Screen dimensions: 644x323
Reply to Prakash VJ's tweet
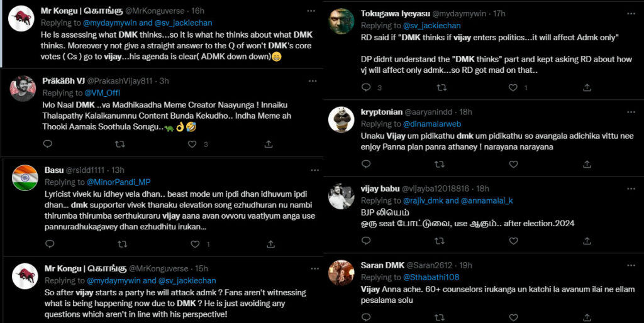[x=47, y=144]
